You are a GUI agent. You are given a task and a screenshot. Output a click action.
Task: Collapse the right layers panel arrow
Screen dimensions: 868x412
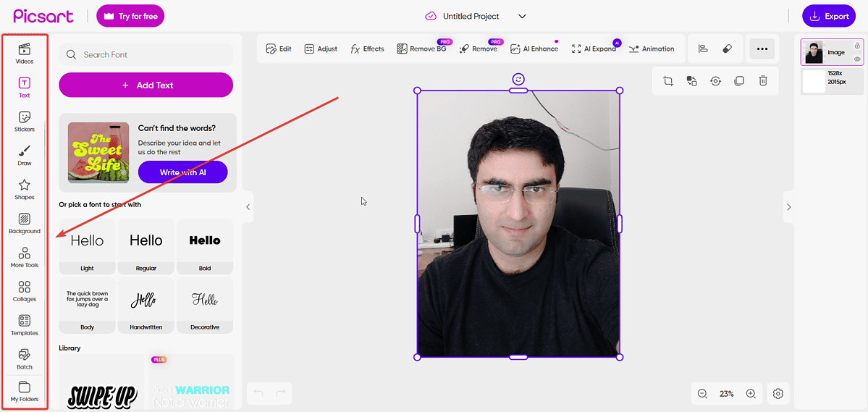coord(788,207)
